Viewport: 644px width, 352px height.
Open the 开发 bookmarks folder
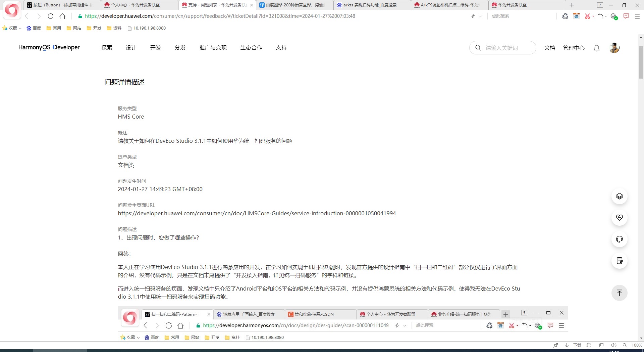click(x=94, y=28)
